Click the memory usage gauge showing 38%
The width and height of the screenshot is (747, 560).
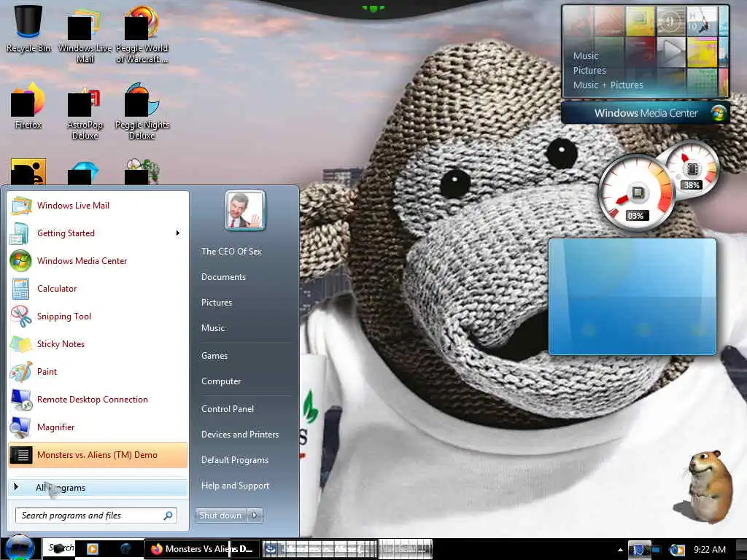point(692,169)
